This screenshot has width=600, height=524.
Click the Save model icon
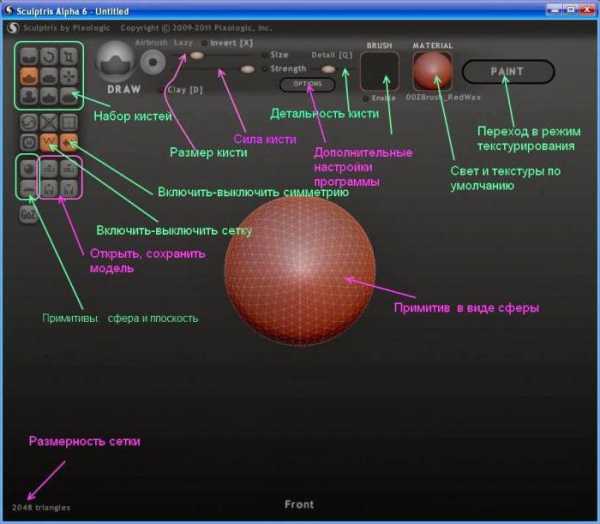(x=69, y=188)
